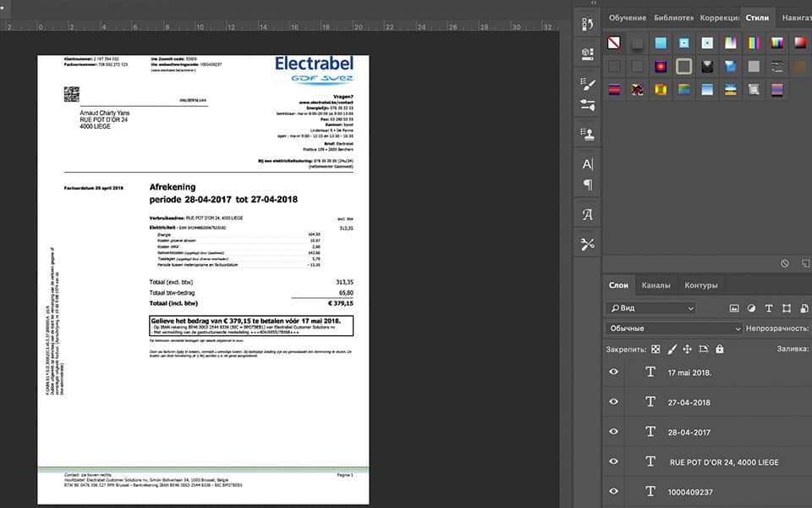Click the Clear Style icon below the styles
The height and width of the screenshot is (508, 812).
[785, 264]
